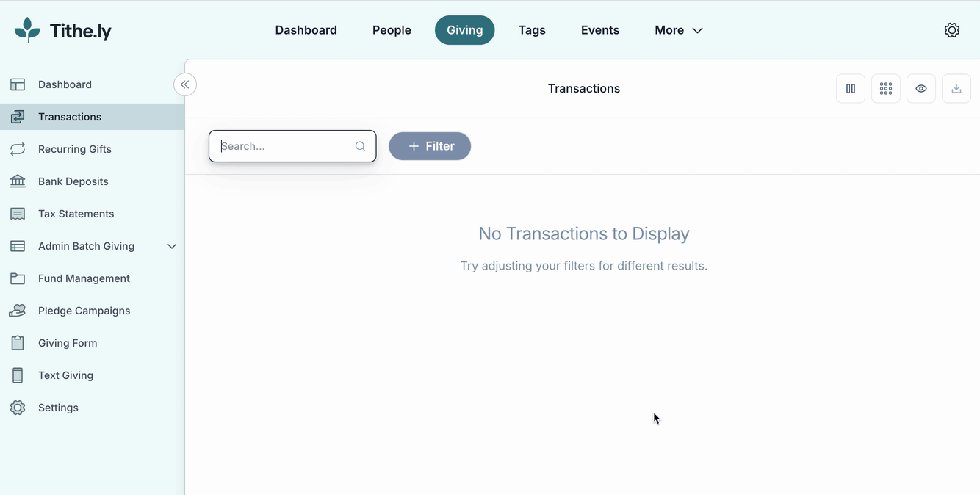980x495 pixels.
Task: Click the Admin Batch Giving table icon
Action: pyautogui.click(x=18, y=246)
